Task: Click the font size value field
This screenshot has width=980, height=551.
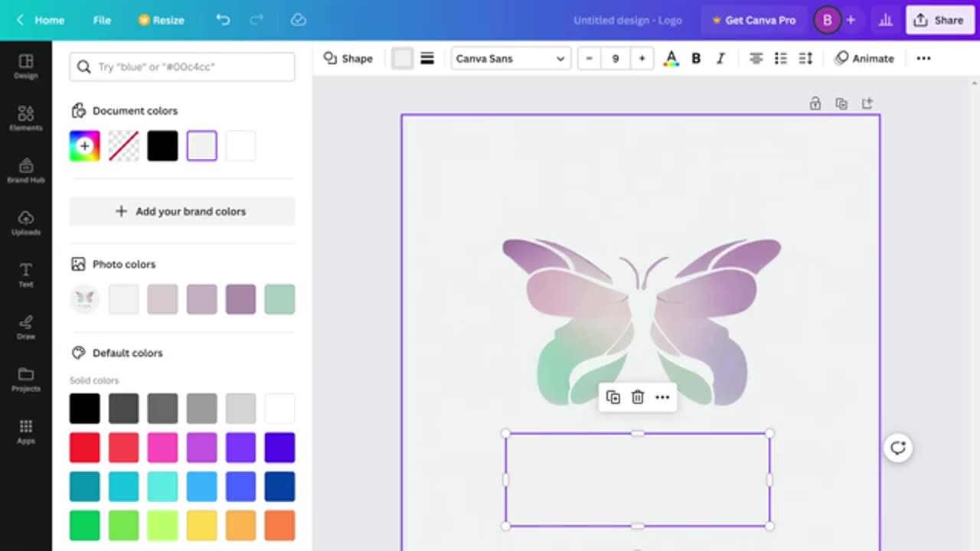Action: click(616, 58)
